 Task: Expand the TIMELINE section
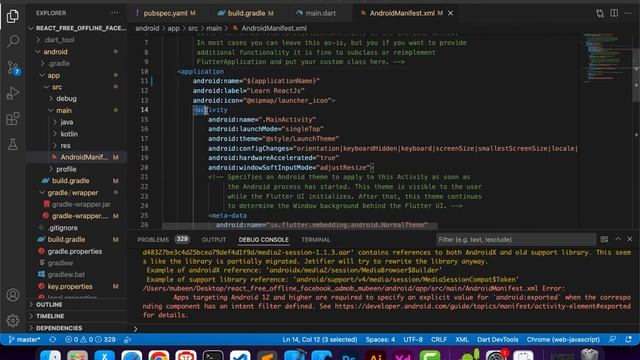point(50,316)
